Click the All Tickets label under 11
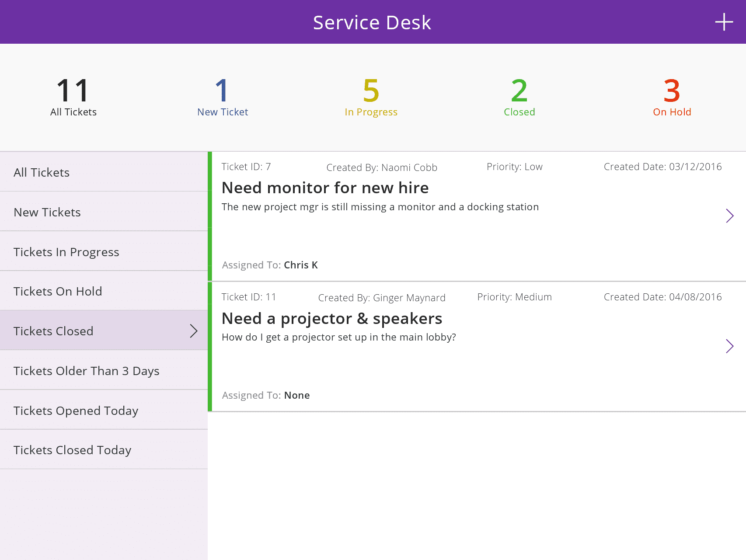Screen dimensions: 746x560 (73, 112)
